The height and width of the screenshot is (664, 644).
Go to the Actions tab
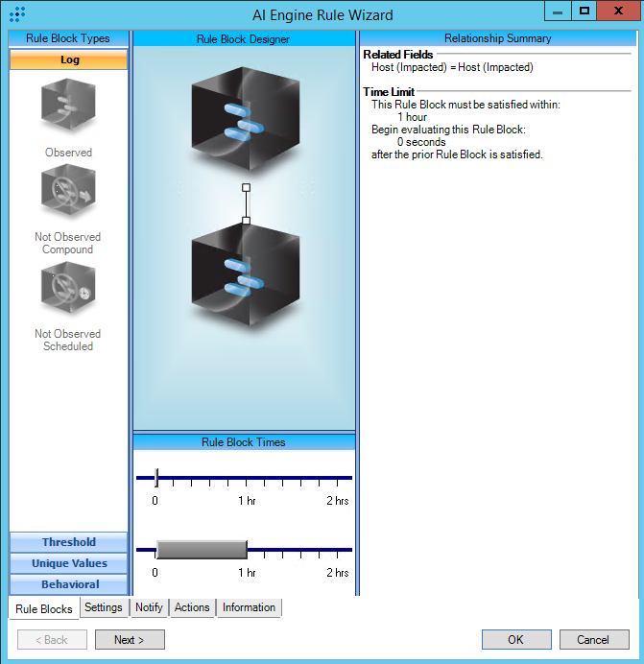192,607
